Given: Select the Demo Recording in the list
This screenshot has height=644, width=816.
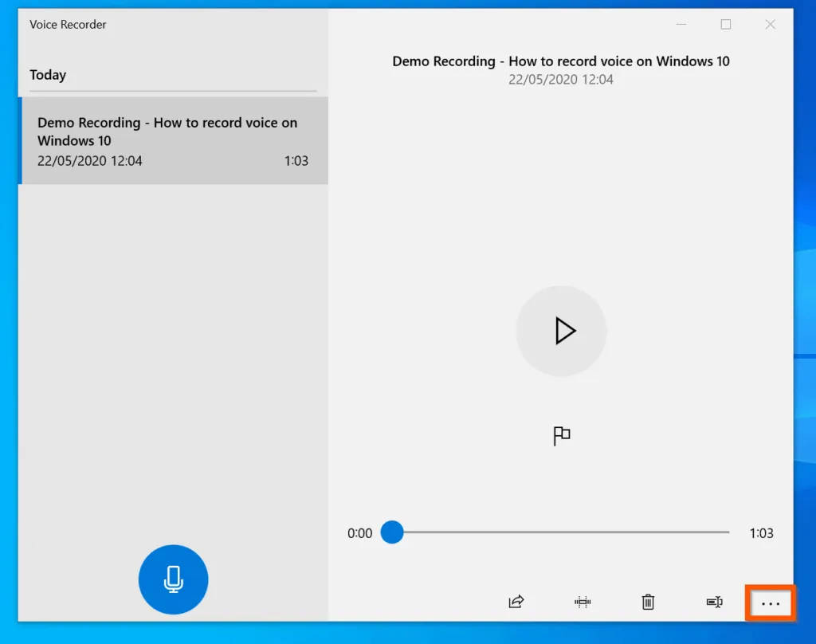Looking at the screenshot, I should click(173, 140).
